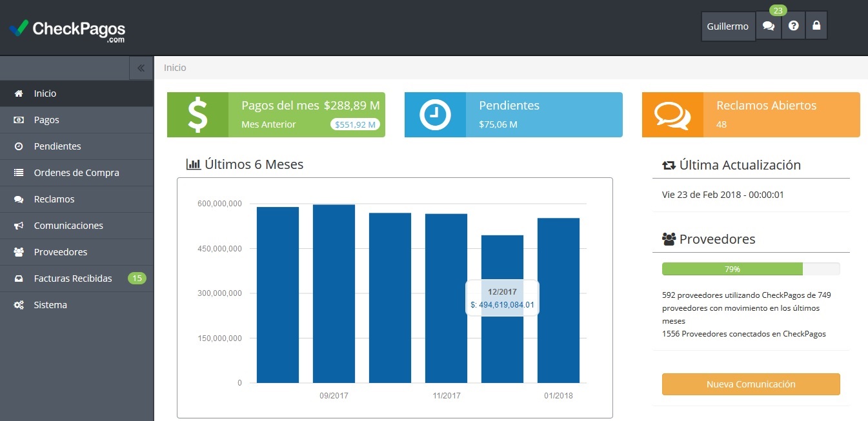
Task: Click the 79% Proveedores progress bar
Action: [x=751, y=269]
